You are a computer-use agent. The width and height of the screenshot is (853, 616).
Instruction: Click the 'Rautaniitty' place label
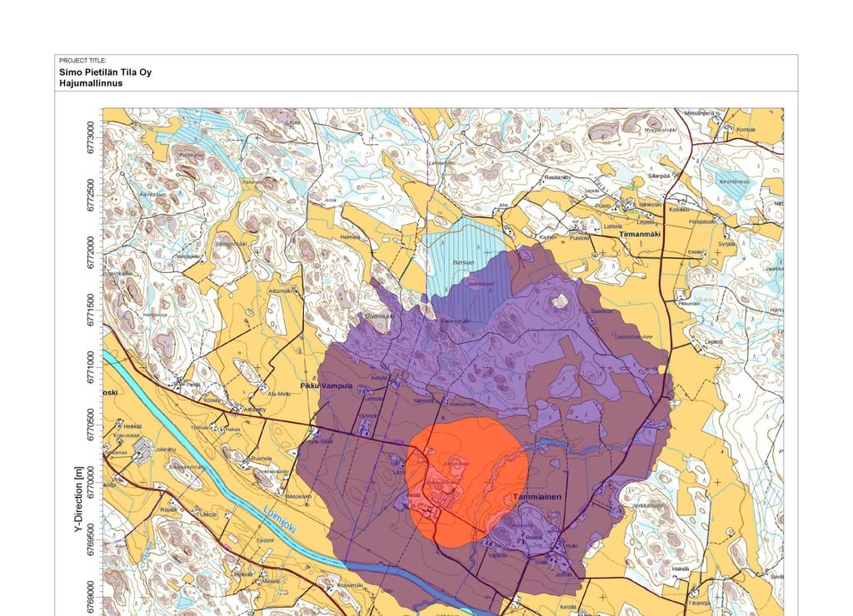pos(557,177)
